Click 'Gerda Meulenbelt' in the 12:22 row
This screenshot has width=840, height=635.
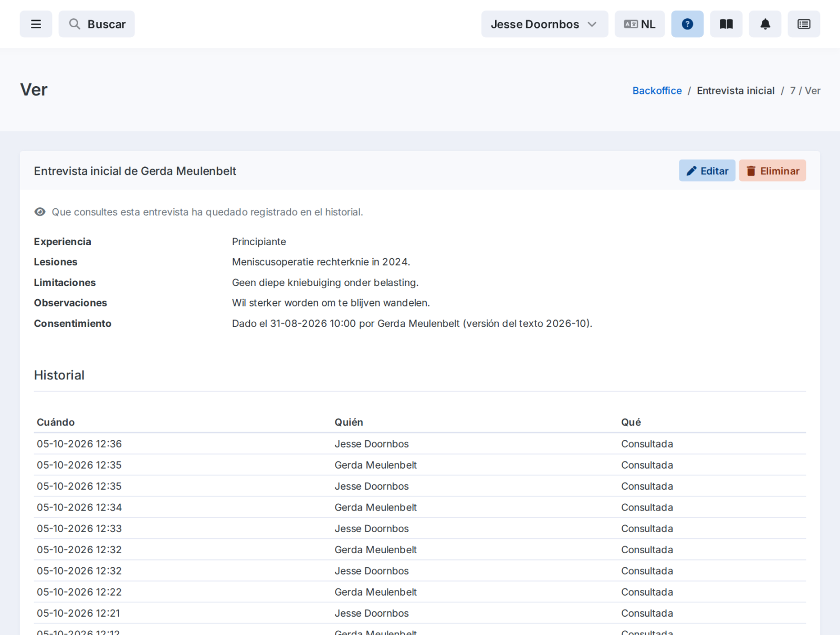pos(376,592)
